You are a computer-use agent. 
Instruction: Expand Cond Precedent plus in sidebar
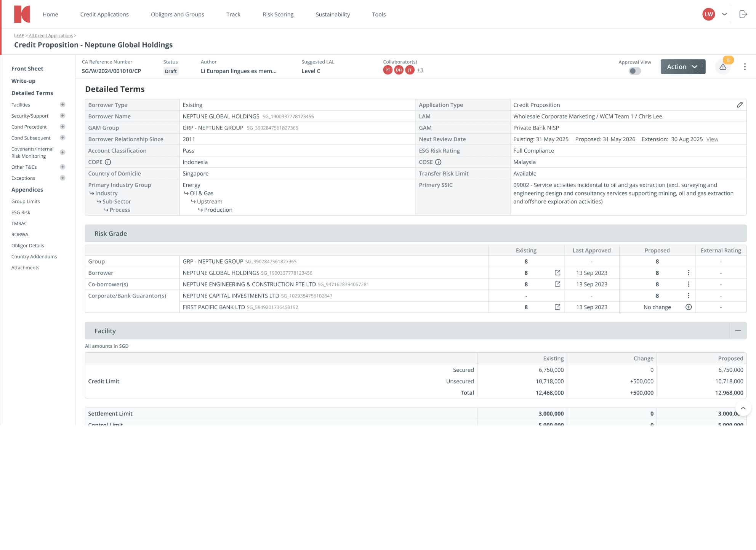coord(62,127)
